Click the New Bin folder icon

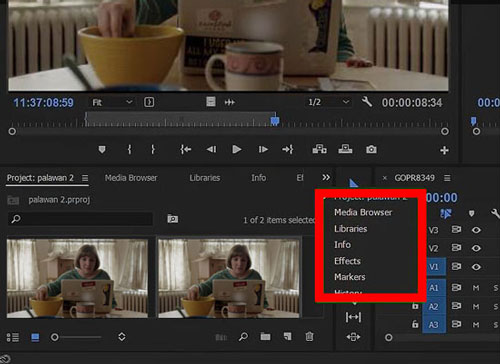[x=265, y=337]
